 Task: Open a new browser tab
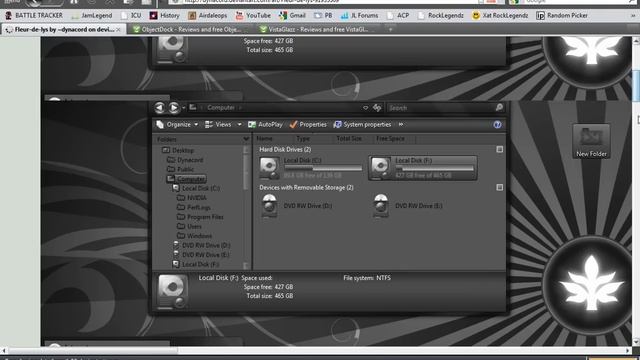pyautogui.click(x=390, y=29)
